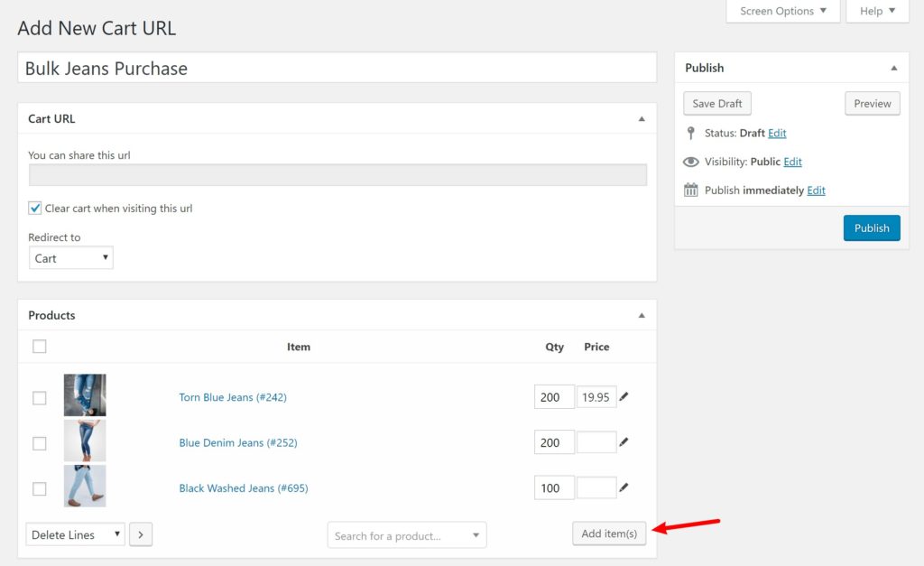
Task: Check the row checkbox for Torn Blue Jeans
Action: 39,396
